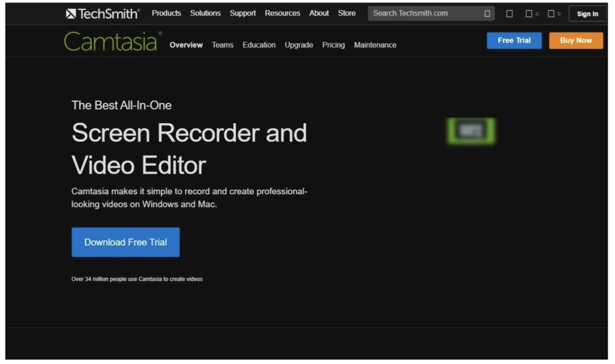The image size is (615, 364).
Task: Click the Download Free Trial button
Action: (125, 242)
